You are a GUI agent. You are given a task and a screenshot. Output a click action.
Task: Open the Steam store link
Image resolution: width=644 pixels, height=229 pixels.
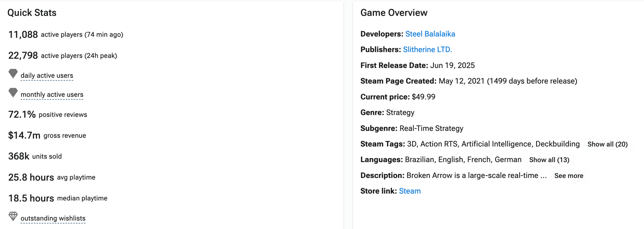(x=410, y=191)
